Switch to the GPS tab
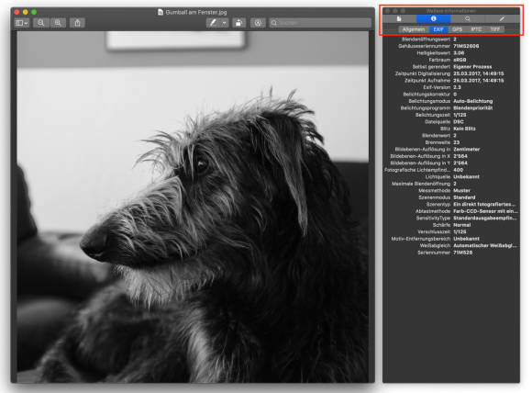This screenshot has width=532, height=393. [x=457, y=29]
